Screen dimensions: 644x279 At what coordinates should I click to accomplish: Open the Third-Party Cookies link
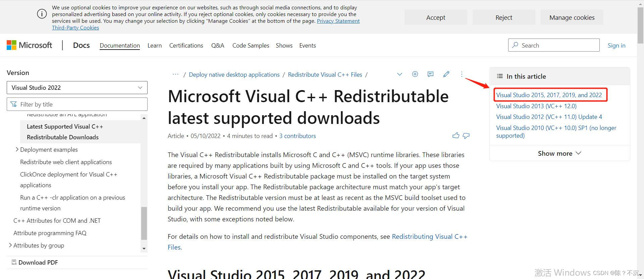coord(75,27)
